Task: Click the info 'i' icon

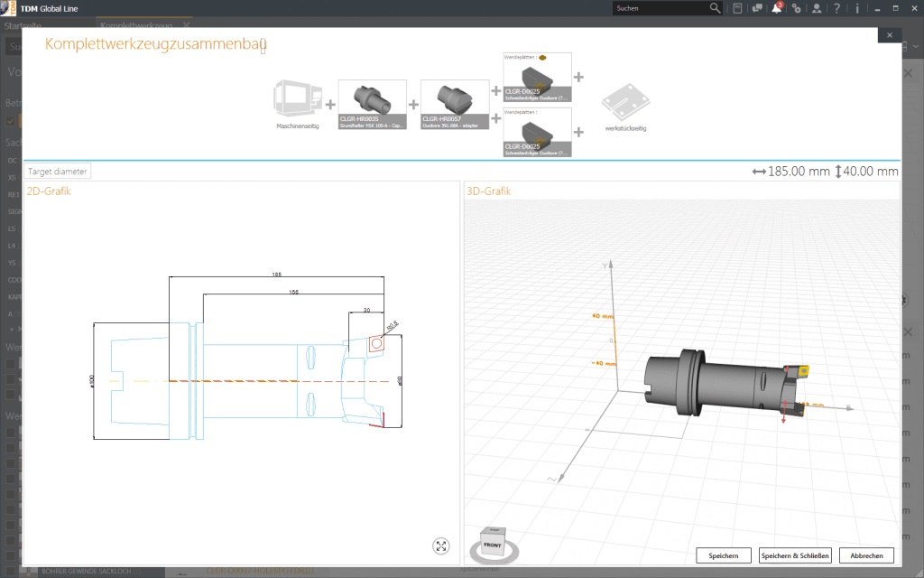Action: (857, 8)
